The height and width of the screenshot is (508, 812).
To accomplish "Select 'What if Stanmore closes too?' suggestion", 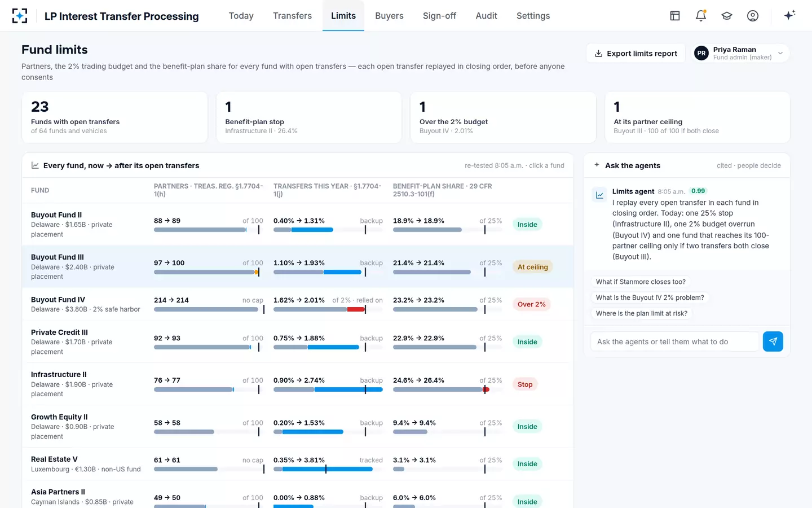I will [641, 282].
